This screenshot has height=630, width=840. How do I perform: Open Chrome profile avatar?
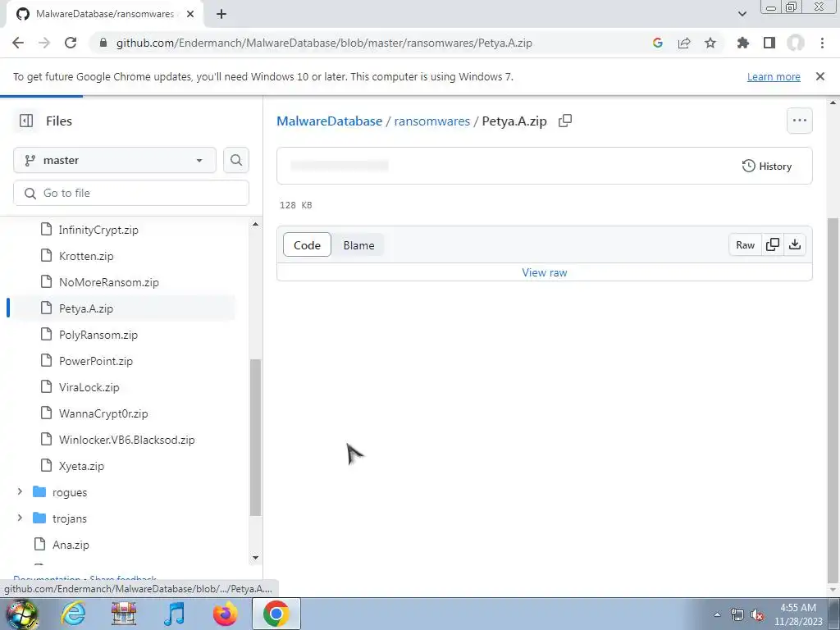(x=796, y=43)
